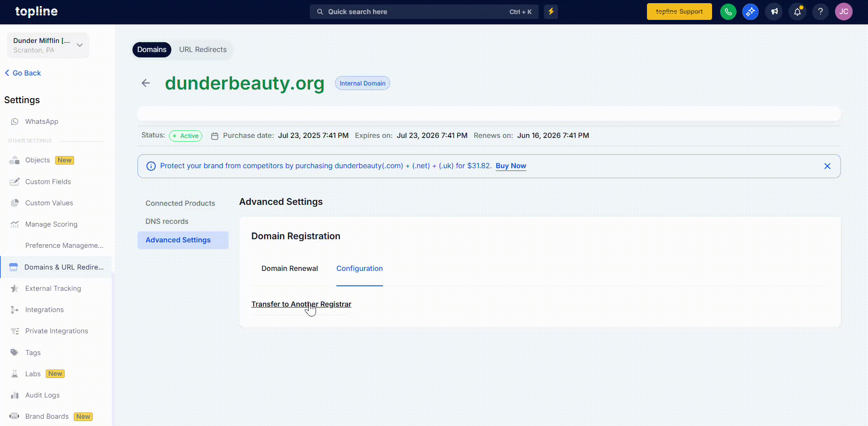This screenshot has height=426, width=868.
Task: Open the Connected Products section
Action: 180,203
